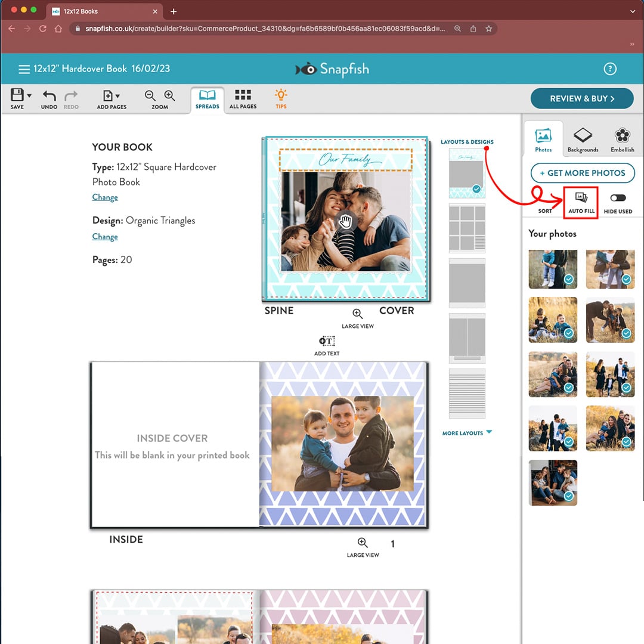644x644 pixels.
Task: Switch to All Pages view
Action: coord(242,98)
